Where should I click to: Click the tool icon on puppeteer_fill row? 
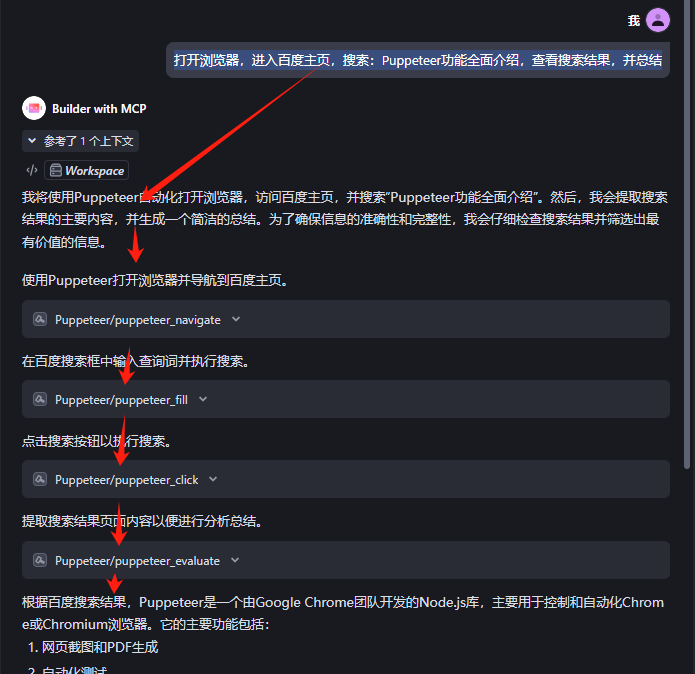[40, 399]
